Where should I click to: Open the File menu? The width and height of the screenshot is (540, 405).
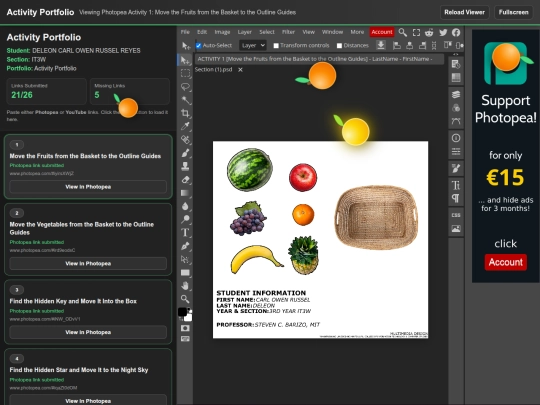click(x=185, y=32)
